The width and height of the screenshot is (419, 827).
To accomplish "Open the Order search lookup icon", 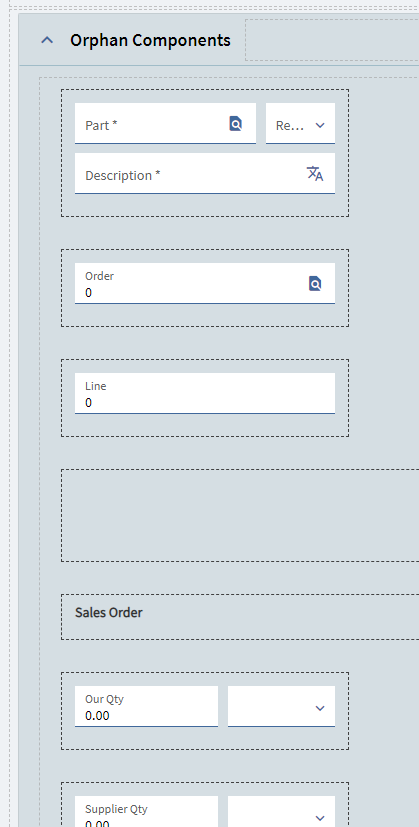I will pyautogui.click(x=315, y=283).
